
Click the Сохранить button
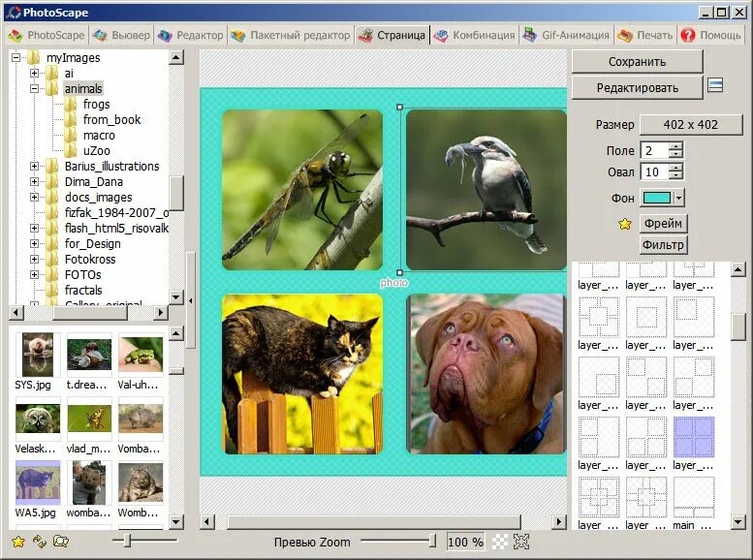[x=637, y=61]
